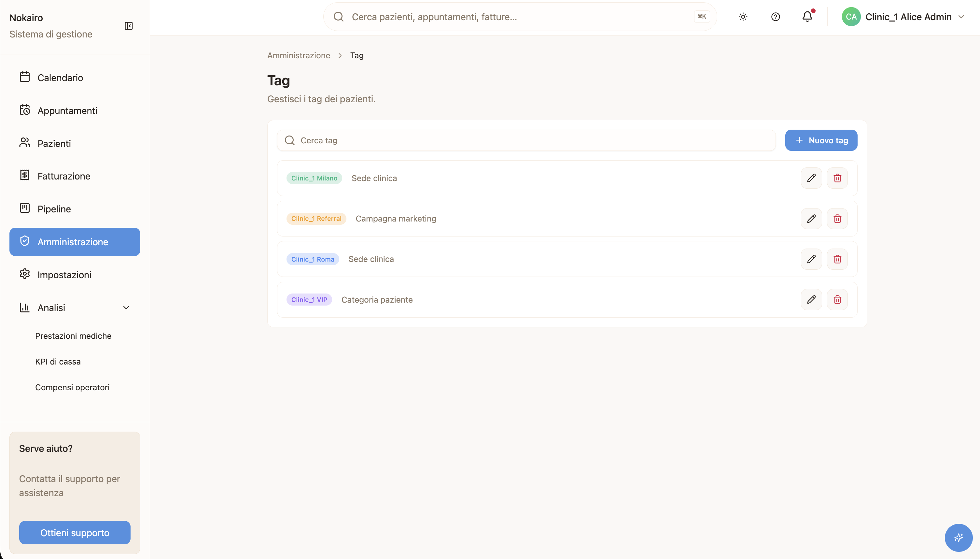
Task: Create a new tag with Nuovo tag
Action: pyautogui.click(x=821, y=140)
